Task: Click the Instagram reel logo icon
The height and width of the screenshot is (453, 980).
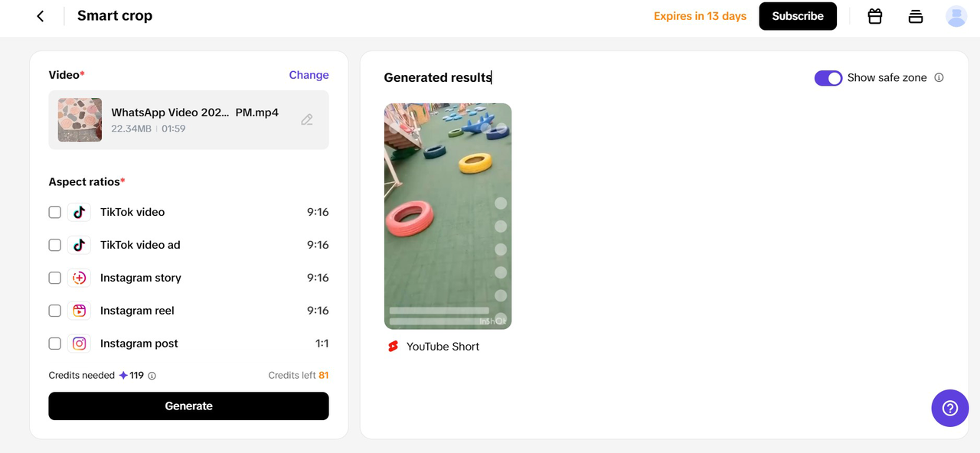Action: (79, 311)
